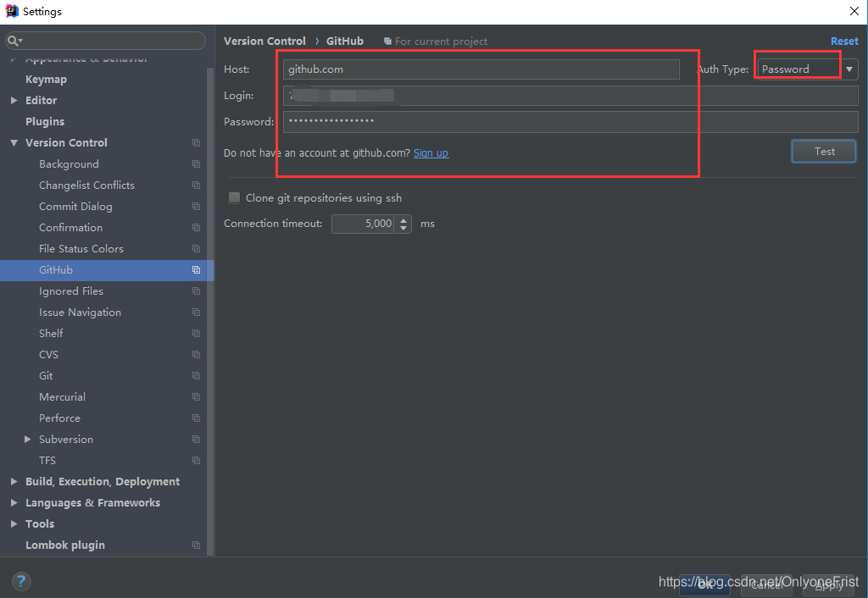Screen dimensions: 868x598
Task: Select CVS settings page
Action: point(48,355)
